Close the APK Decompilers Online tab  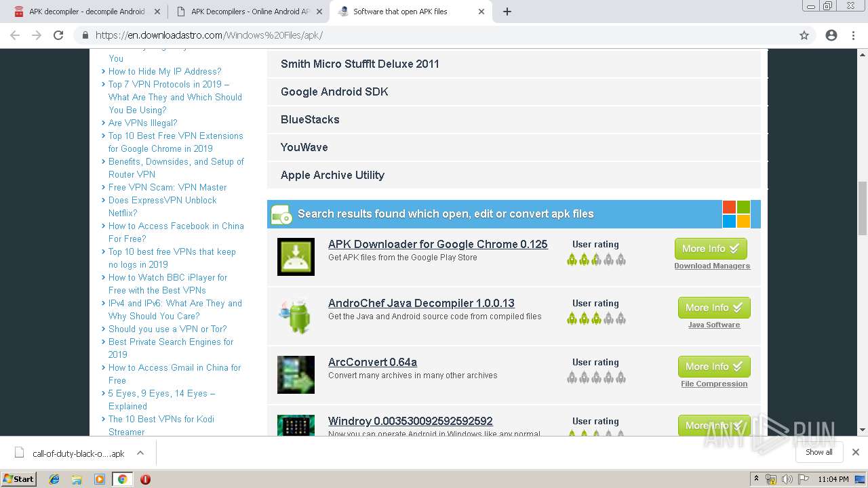pos(319,12)
